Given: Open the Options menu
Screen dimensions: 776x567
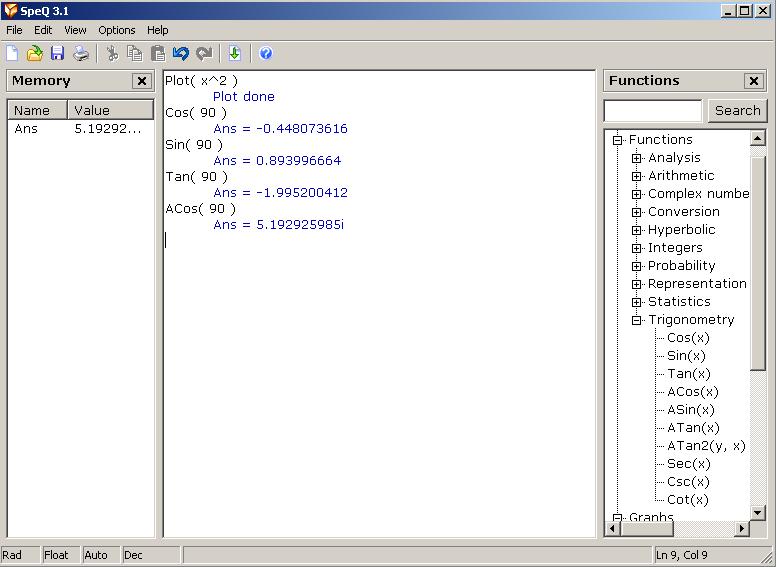Looking at the screenshot, I should [117, 30].
